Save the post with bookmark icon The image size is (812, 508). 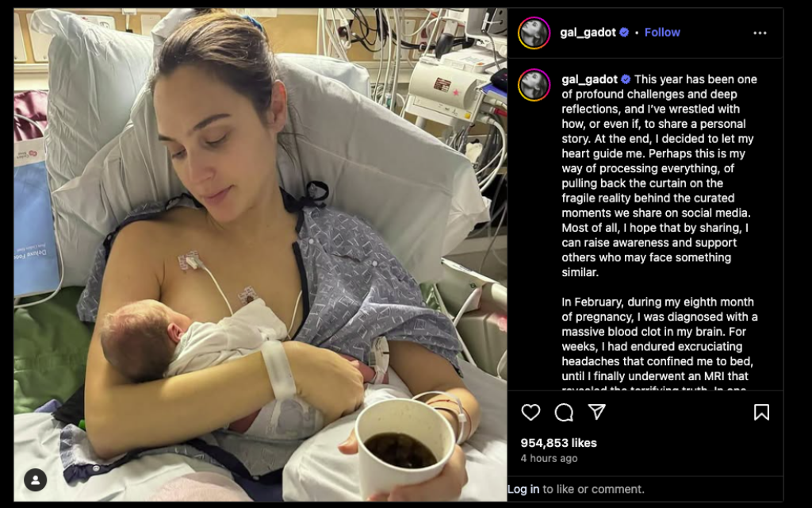tap(761, 412)
